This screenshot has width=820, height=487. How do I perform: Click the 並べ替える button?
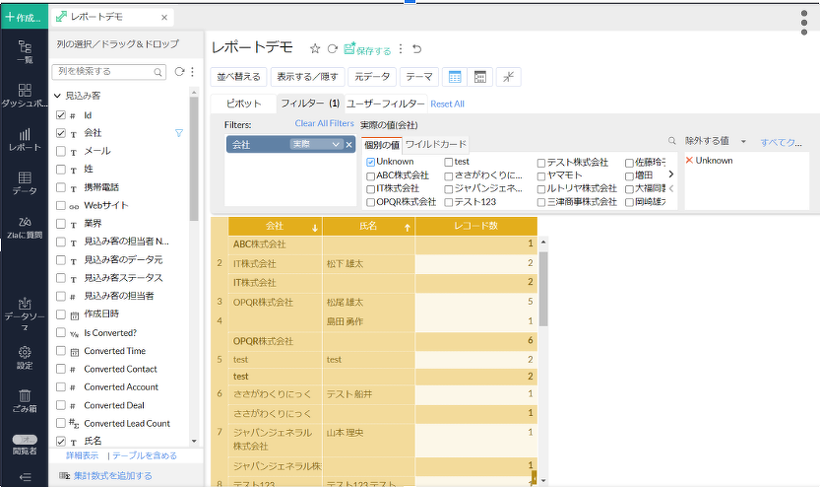[239, 77]
